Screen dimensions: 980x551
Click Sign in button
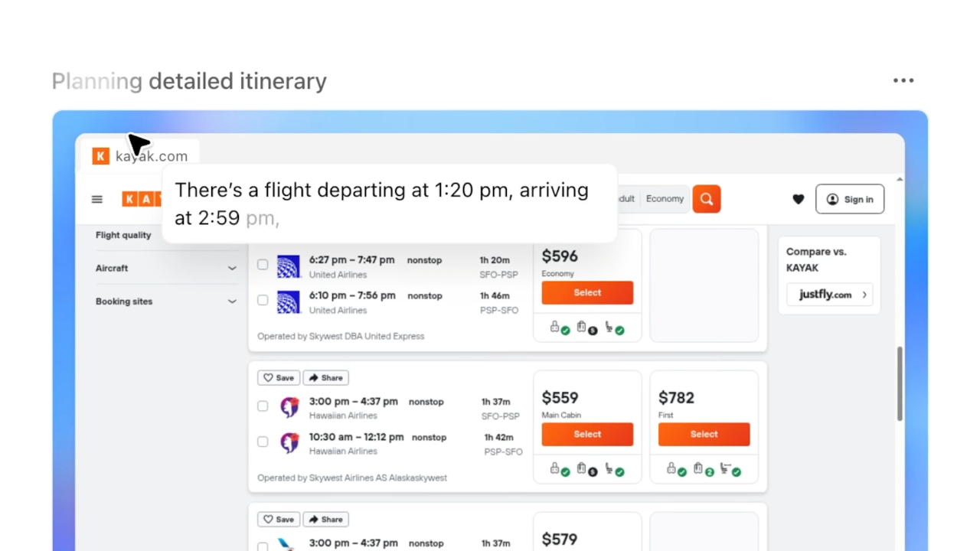coord(850,199)
